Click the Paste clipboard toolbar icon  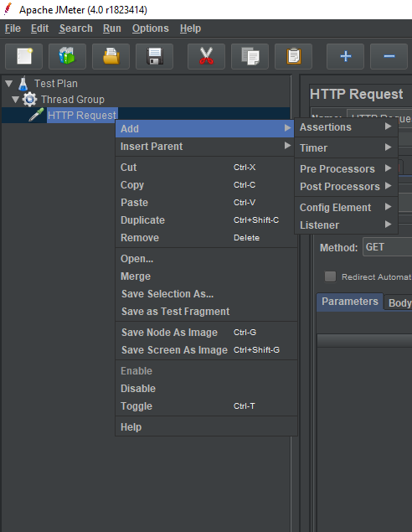[x=293, y=56]
